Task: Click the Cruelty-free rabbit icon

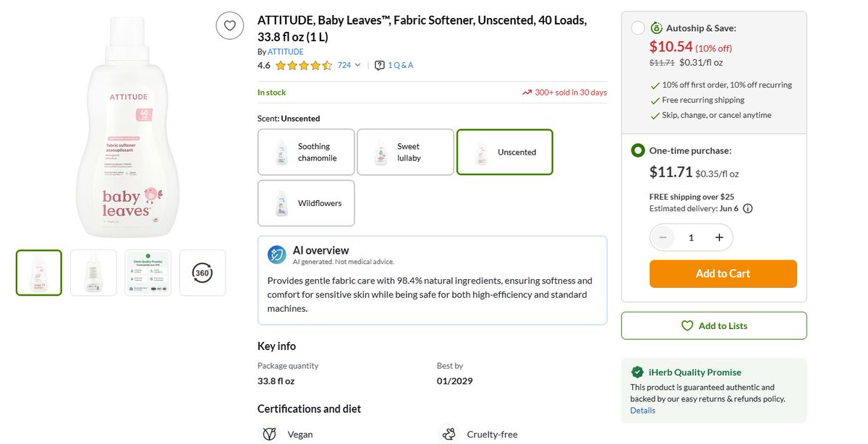Action: click(x=449, y=435)
